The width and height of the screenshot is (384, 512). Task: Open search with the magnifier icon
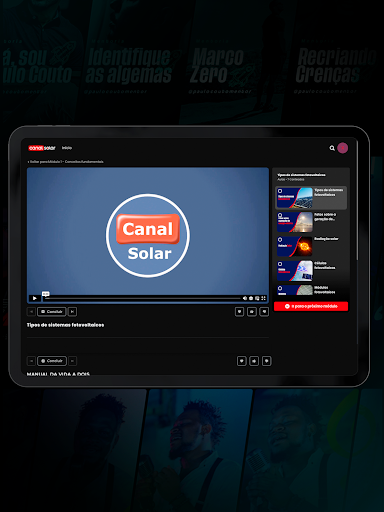(332, 148)
